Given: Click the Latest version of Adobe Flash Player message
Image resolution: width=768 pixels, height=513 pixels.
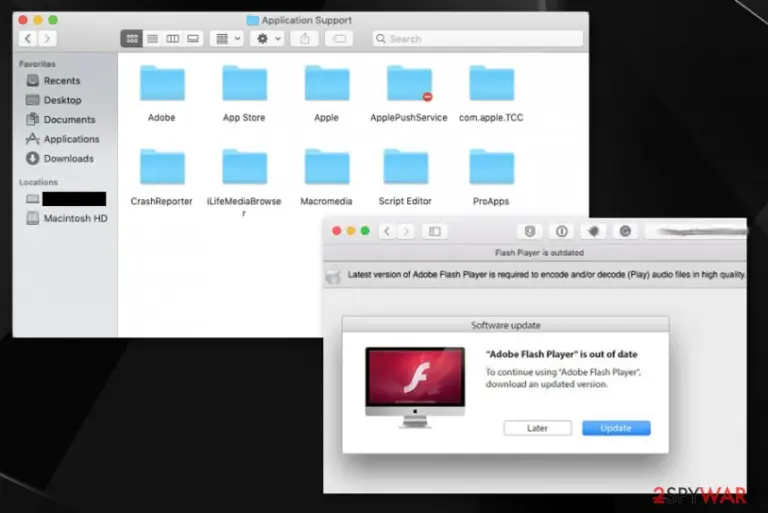Looking at the screenshot, I should coord(546,274).
